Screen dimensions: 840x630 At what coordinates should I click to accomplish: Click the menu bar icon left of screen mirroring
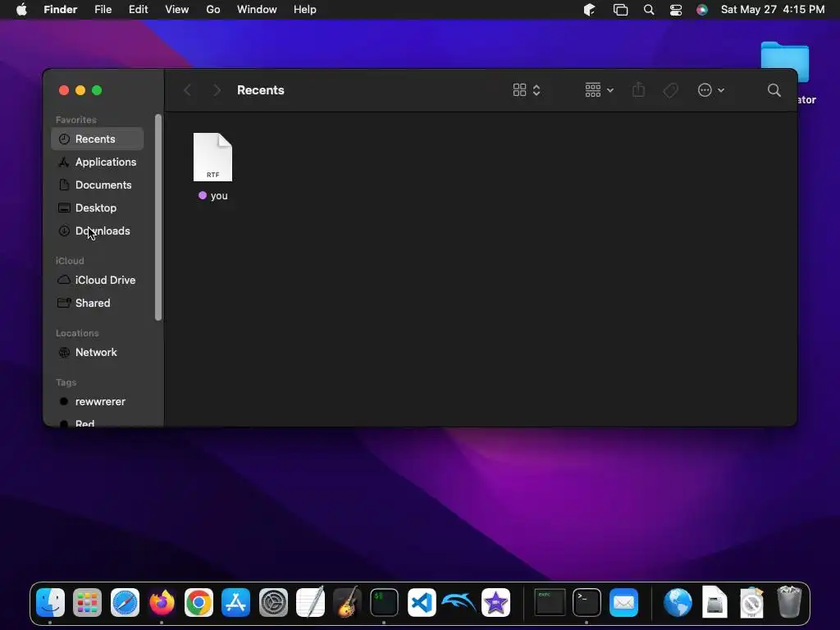click(x=589, y=10)
